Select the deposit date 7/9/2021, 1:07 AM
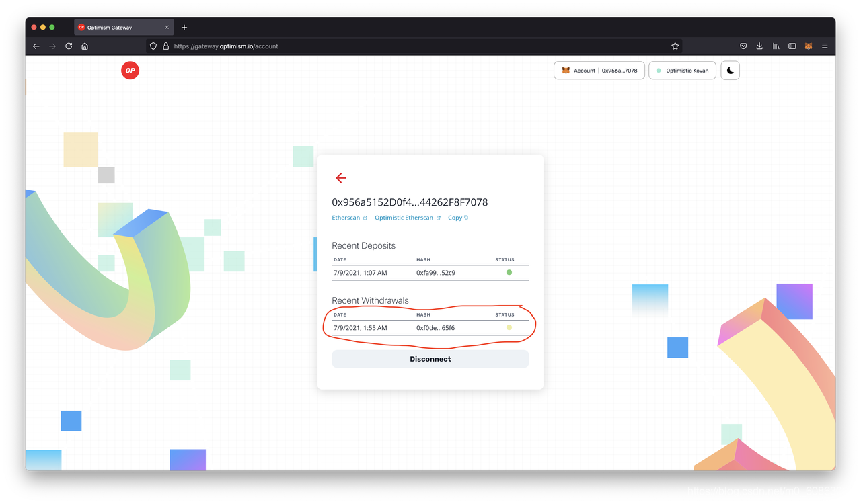 click(360, 273)
